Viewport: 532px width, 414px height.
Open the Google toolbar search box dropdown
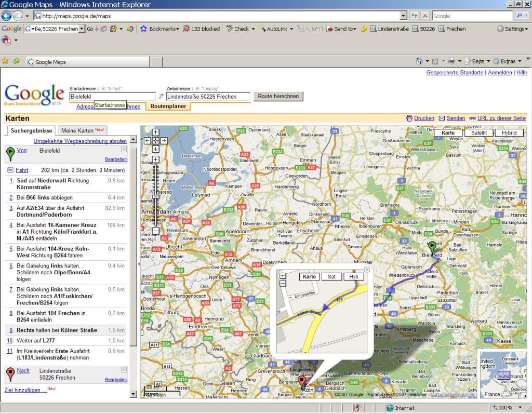tap(82, 29)
